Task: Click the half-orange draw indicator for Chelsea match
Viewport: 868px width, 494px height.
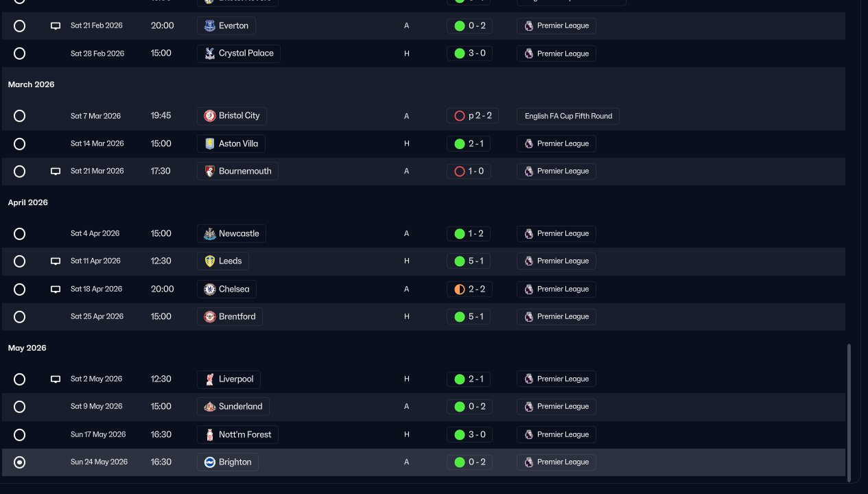Action: coord(460,290)
